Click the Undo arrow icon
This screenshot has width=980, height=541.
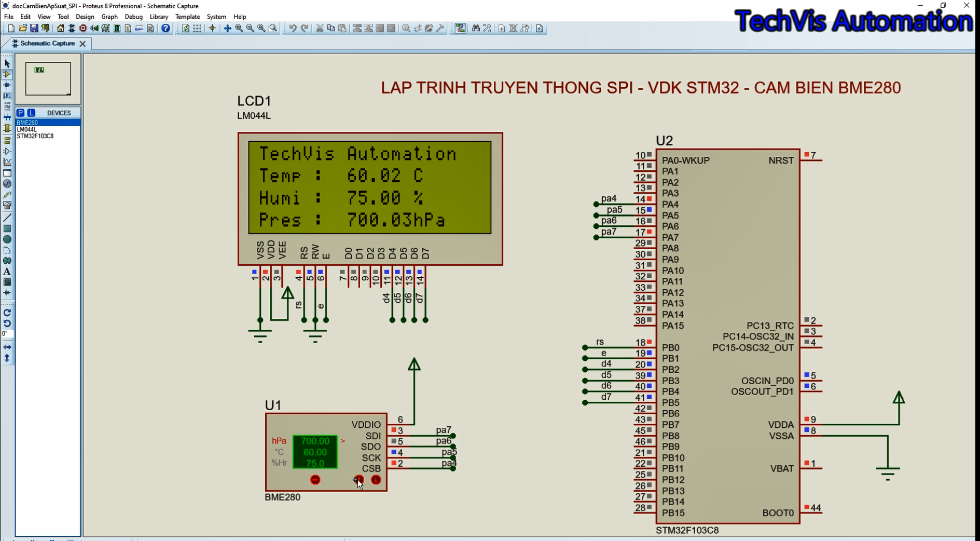(293, 29)
